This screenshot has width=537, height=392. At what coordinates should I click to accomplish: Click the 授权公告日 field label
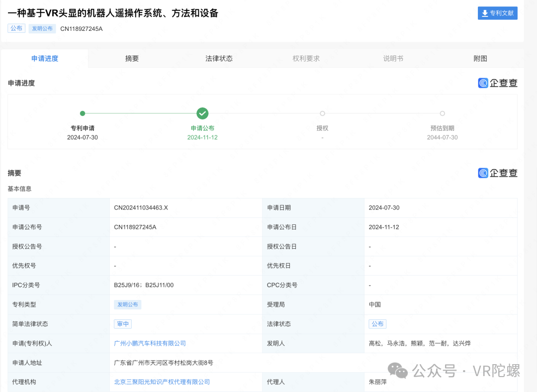(282, 246)
